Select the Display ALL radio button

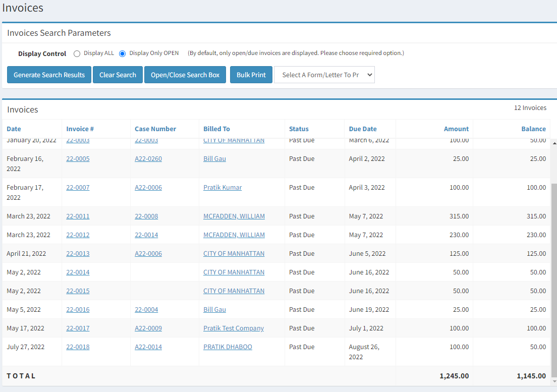77,53
